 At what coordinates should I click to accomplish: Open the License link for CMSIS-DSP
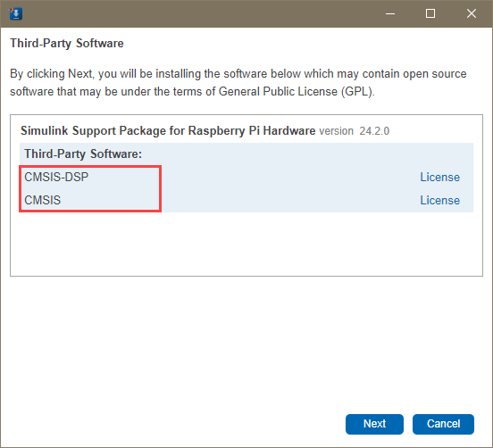440,178
